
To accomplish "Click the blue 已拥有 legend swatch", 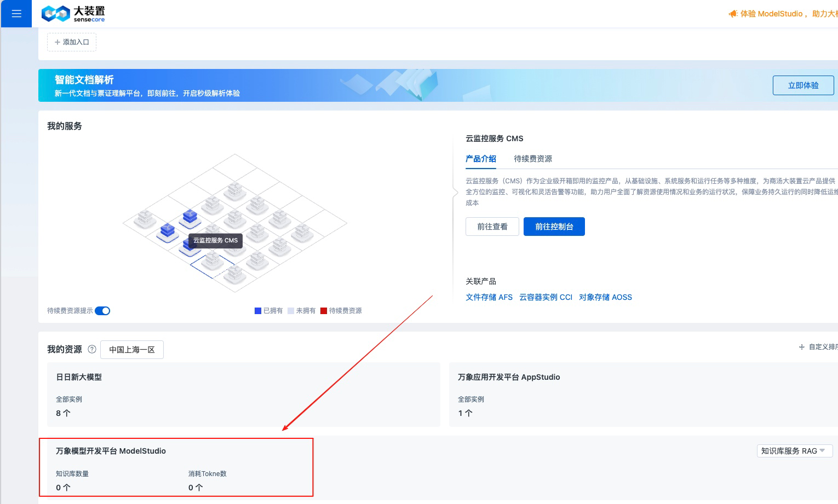I will point(257,310).
